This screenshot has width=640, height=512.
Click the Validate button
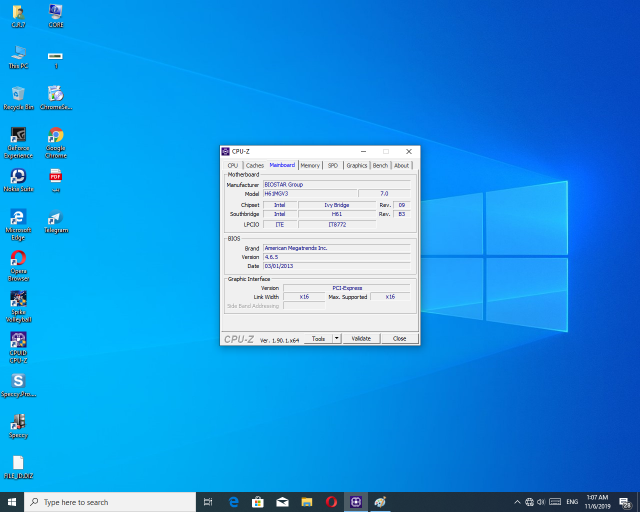[361, 339]
